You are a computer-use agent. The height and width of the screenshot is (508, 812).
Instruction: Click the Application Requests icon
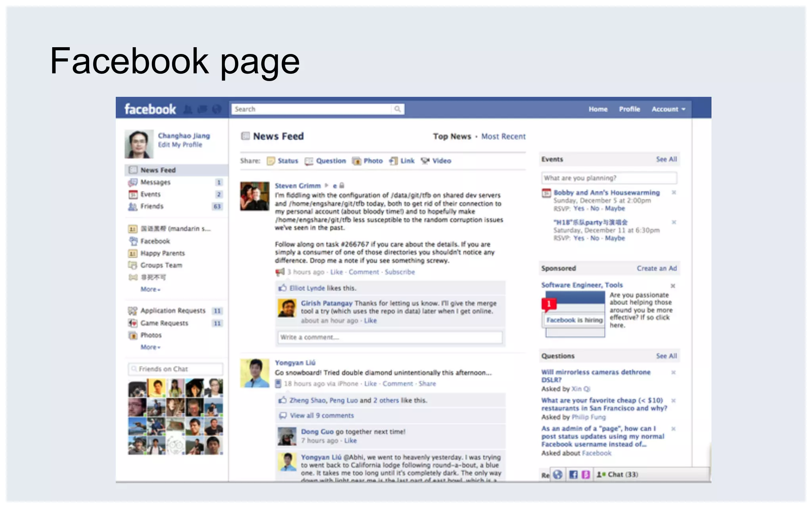tap(133, 311)
